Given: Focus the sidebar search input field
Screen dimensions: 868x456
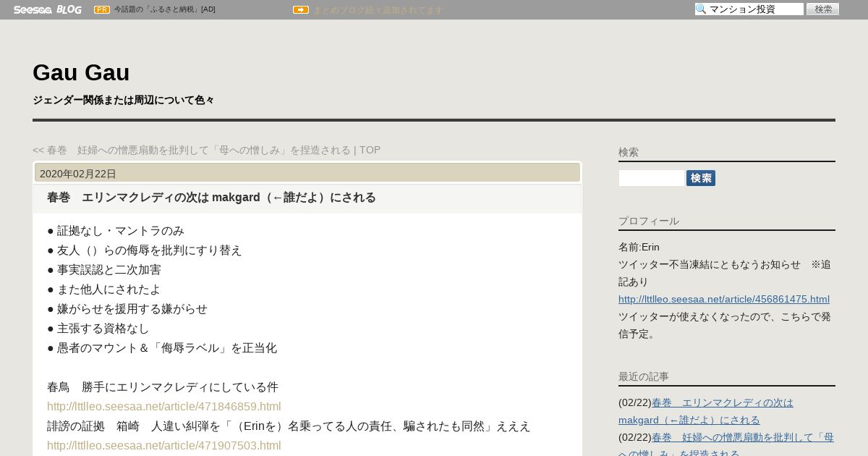Looking at the screenshot, I should 651,178.
